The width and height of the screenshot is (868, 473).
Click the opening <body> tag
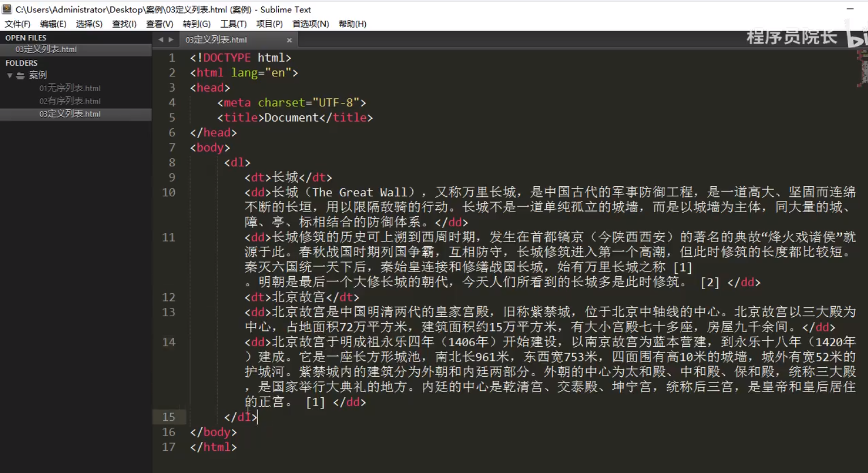pyautogui.click(x=210, y=148)
